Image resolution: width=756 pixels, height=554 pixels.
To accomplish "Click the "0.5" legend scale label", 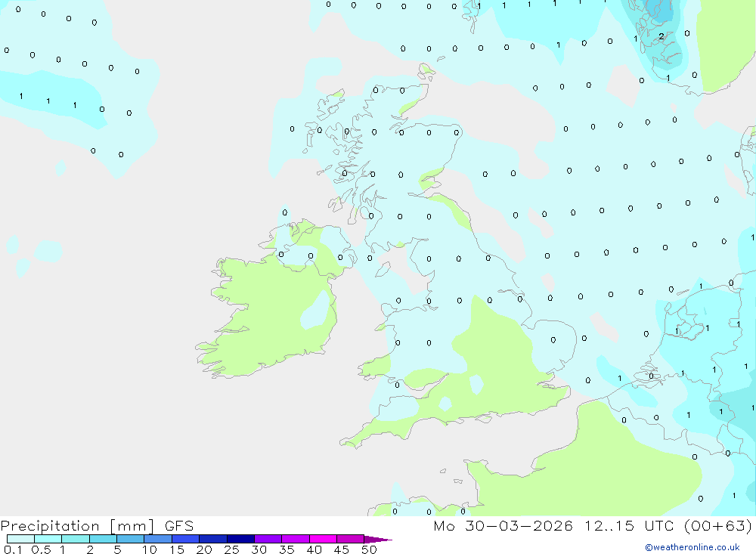I will click(x=41, y=549).
